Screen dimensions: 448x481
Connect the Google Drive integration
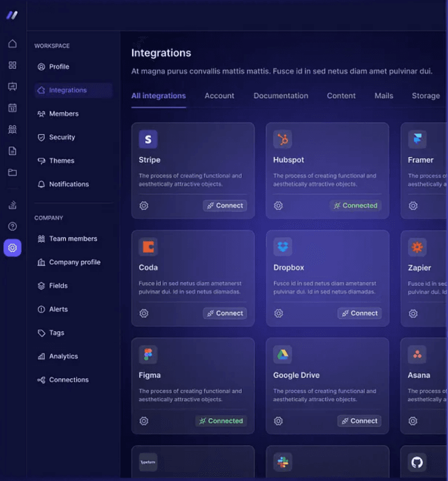359,421
